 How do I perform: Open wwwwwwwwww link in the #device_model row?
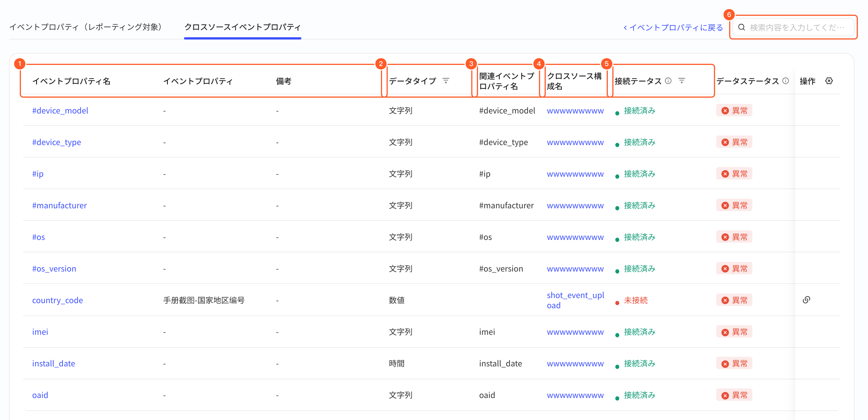[x=575, y=111]
